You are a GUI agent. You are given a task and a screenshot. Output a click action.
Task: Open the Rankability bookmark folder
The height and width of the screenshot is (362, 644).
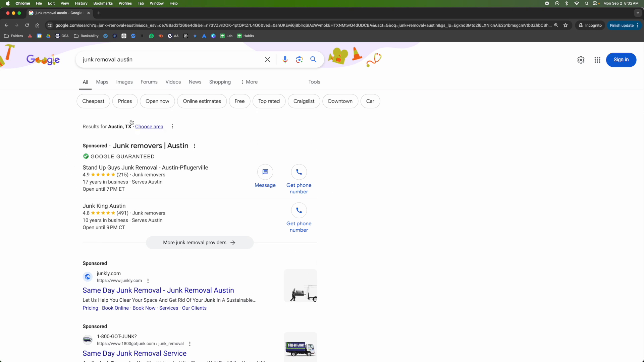tap(86, 36)
